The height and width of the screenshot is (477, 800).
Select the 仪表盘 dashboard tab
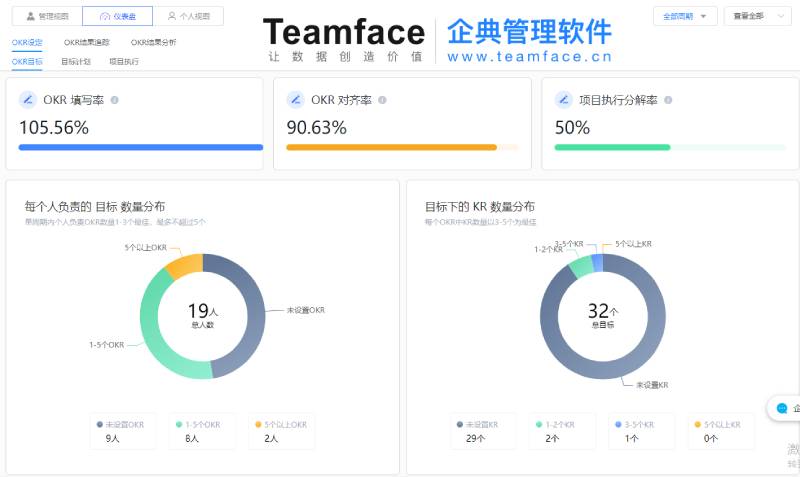[x=117, y=16]
